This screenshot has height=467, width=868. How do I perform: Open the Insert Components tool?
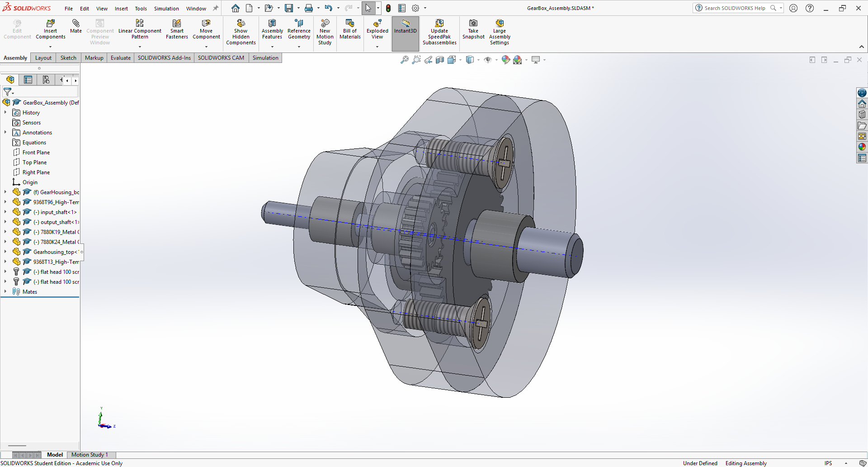(51, 29)
